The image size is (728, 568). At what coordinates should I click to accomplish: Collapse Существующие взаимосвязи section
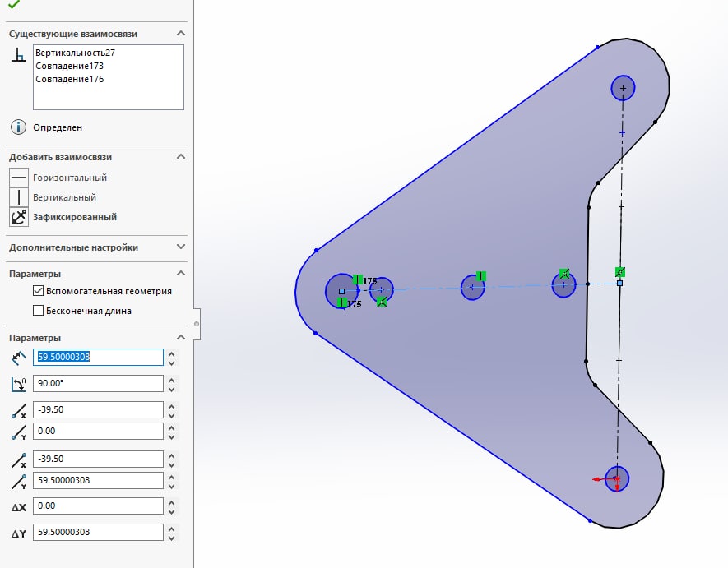coord(181,34)
